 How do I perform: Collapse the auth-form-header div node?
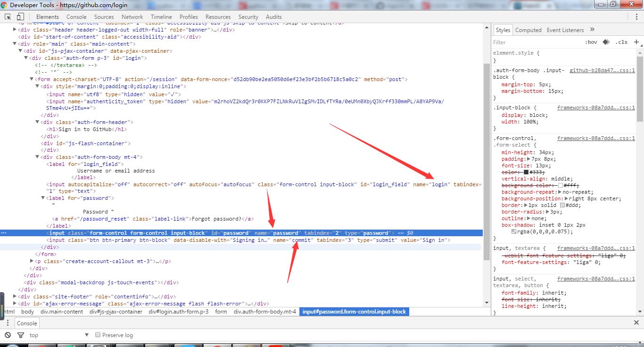click(38, 122)
